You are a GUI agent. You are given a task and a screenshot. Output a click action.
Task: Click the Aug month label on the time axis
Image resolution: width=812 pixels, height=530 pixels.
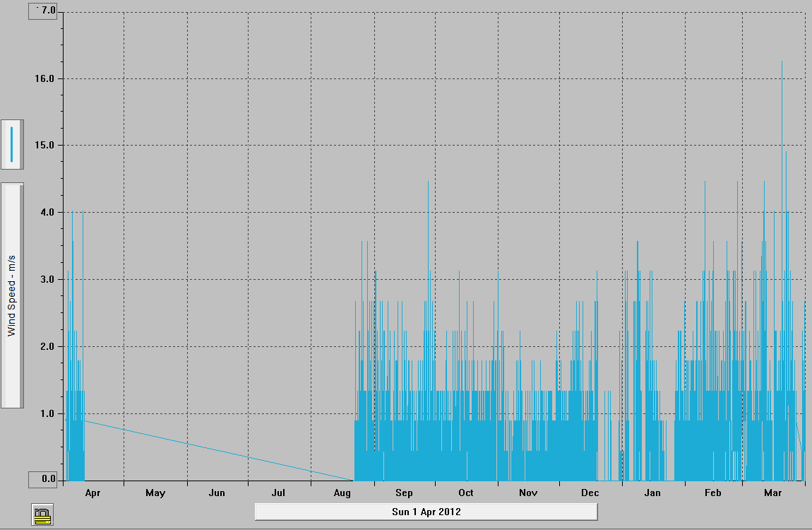click(x=342, y=493)
